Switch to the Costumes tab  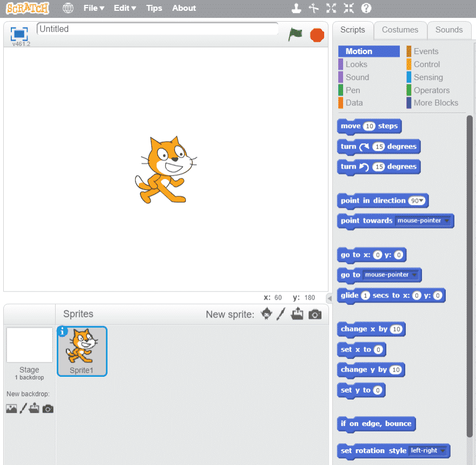(x=400, y=30)
